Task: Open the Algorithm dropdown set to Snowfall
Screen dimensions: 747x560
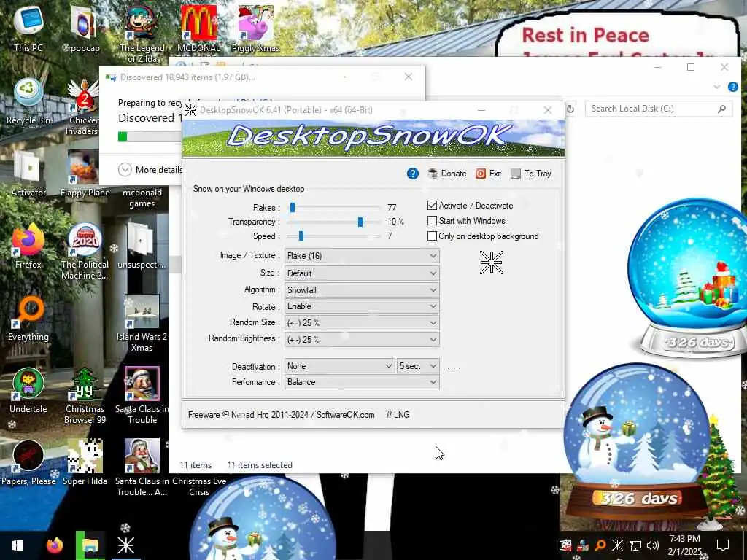Action: [362, 290]
